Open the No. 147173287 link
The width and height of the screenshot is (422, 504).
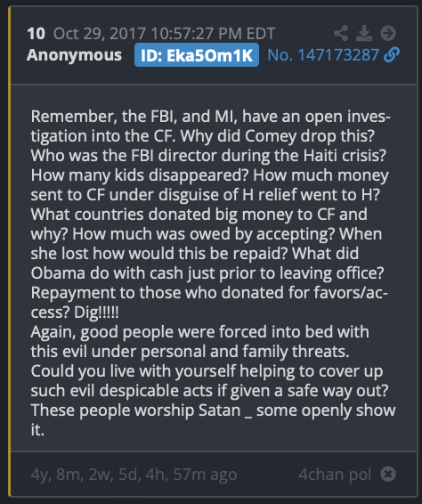[x=323, y=55]
